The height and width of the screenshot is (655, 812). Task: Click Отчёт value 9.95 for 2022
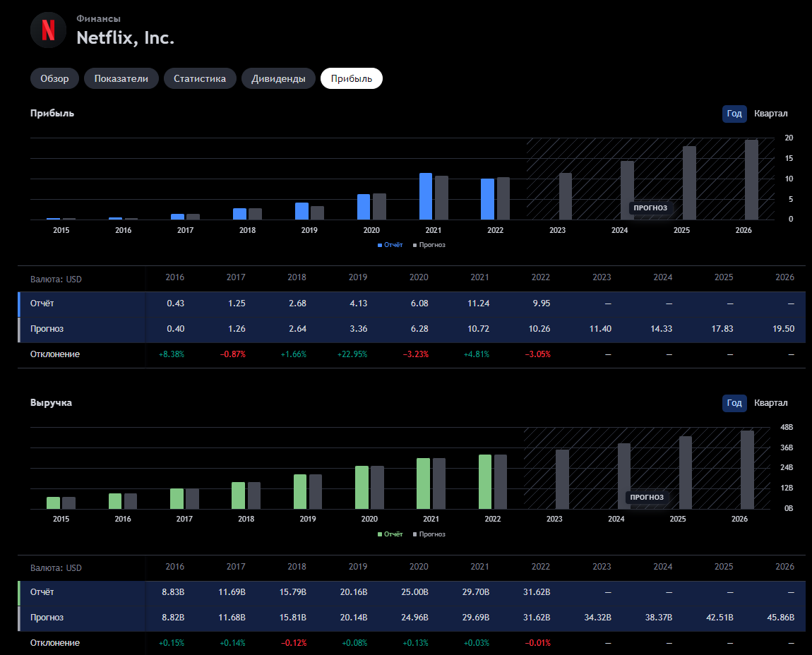[541, 304]
